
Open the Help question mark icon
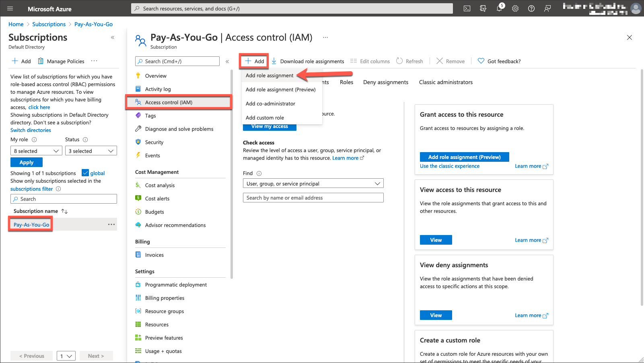point(531,8)
